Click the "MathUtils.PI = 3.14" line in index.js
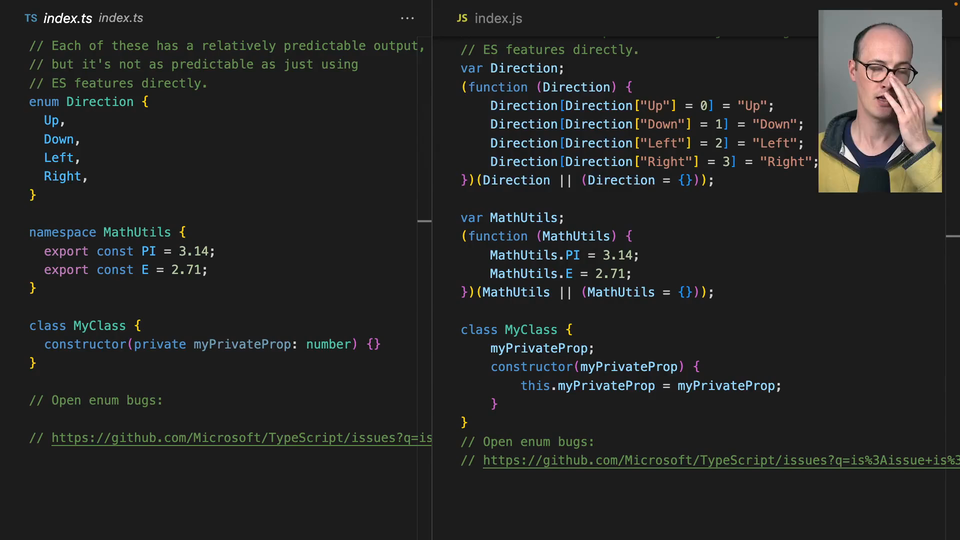This screenshot has height=540, width=960. tap(563, 255)
